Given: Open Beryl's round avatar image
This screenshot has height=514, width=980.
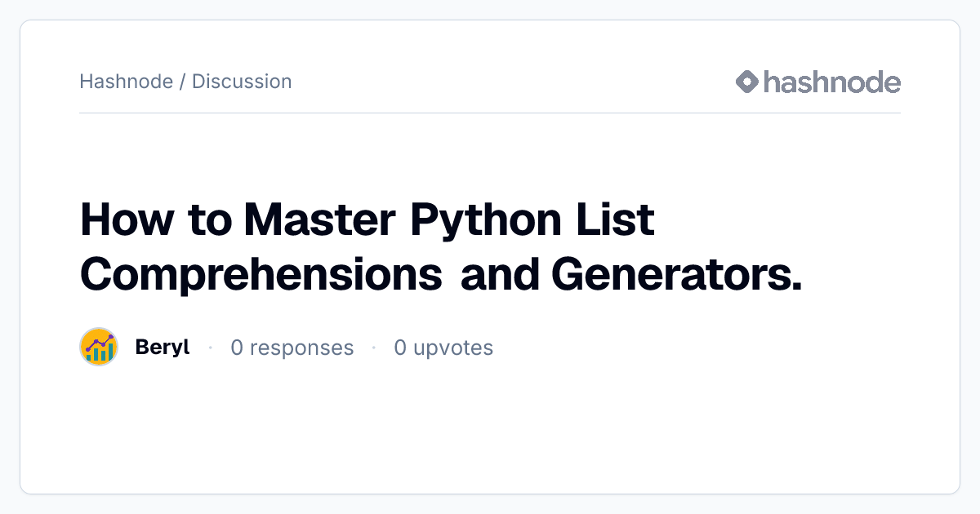Looking at the screenshot, I should (x=99, y=348).
